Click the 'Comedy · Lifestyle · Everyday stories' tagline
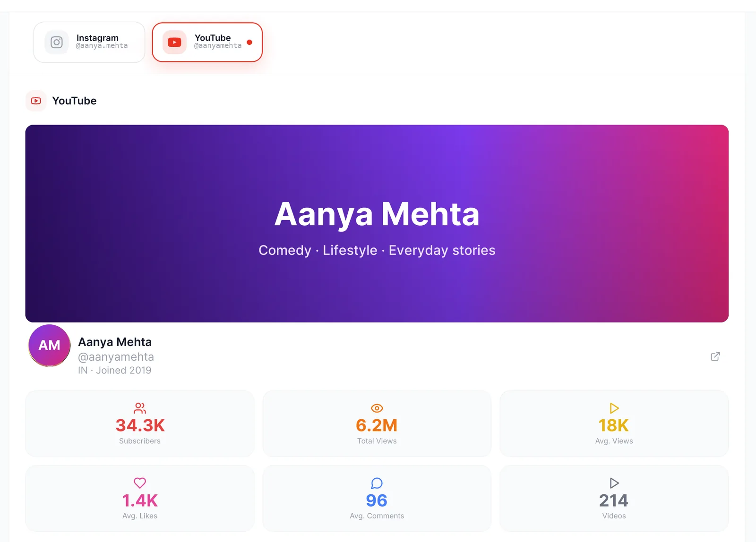Screen dimensions: 756x542 (377, 250)
